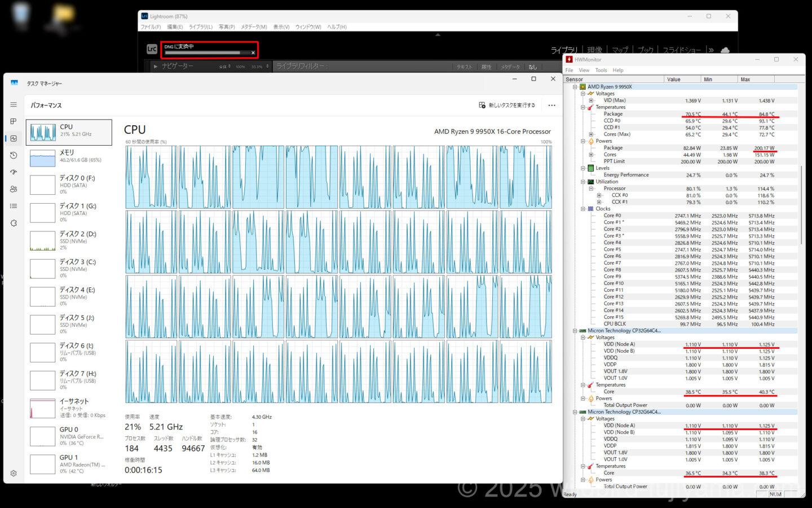Click the HWMonitor vertical scrollbar

801,205
